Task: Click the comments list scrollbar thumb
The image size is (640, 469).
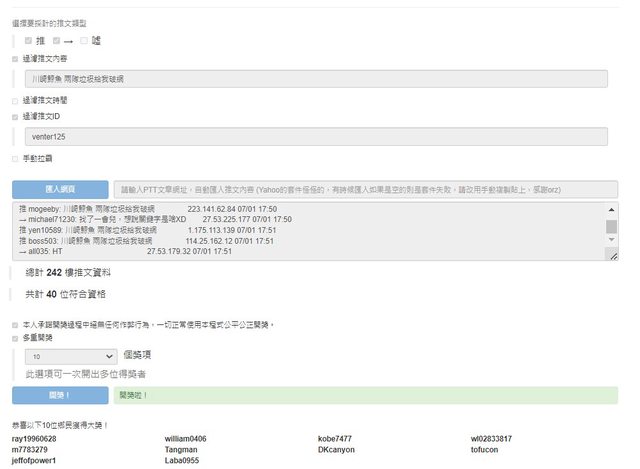Action: coord(611,226)
